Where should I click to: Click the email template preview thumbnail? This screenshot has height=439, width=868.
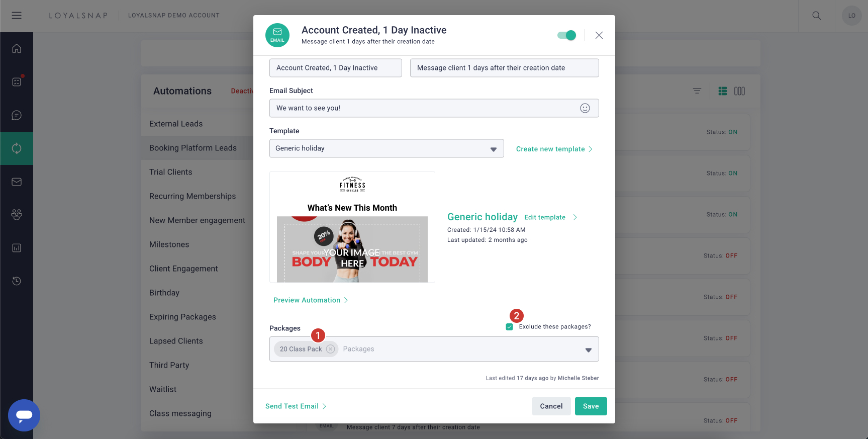[x=352, y=227]
